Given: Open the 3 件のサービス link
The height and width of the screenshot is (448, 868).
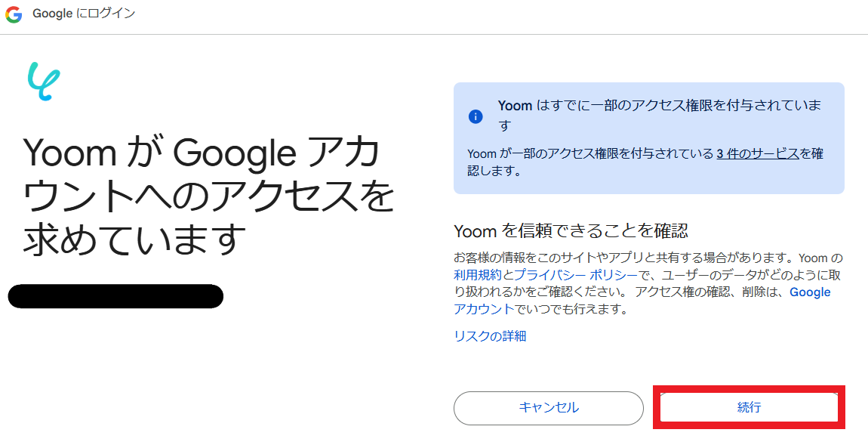Looking at the screenshot, I should [x=757, y=153].
